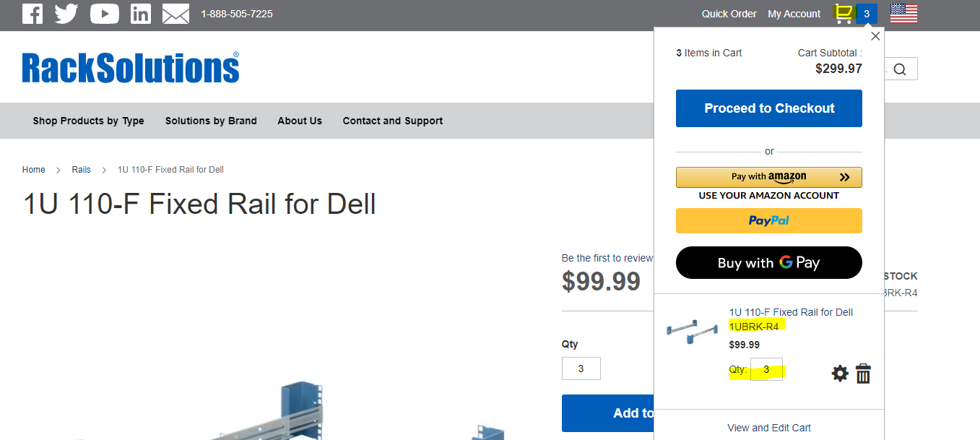Open Shop Products by Type menu
The height and width of the screenshot is (440, 980).
(x=88, y=121)
